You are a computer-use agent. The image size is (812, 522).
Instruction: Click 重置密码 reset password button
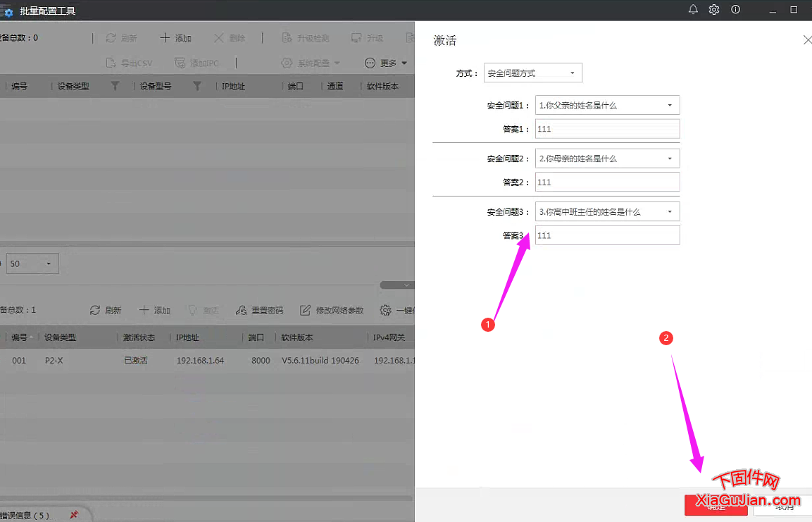coord(259,310)
